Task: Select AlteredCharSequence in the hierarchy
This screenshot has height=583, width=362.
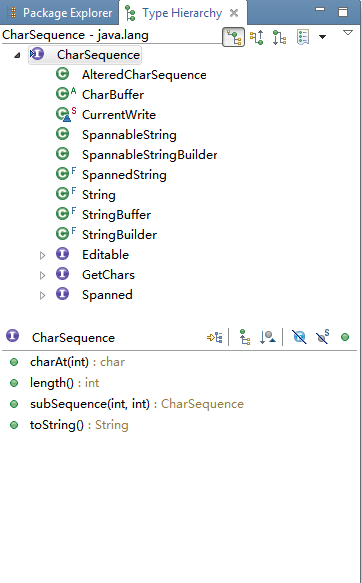Action: 144,75
